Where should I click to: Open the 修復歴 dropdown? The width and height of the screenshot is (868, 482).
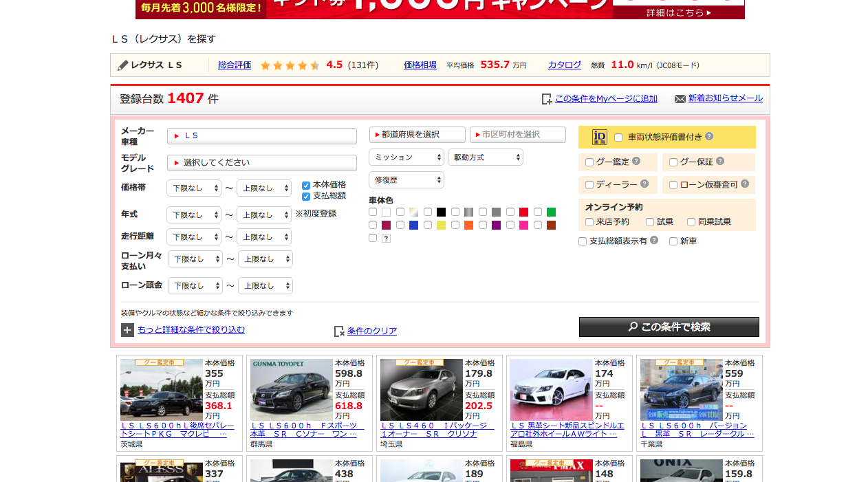(406, 180)
